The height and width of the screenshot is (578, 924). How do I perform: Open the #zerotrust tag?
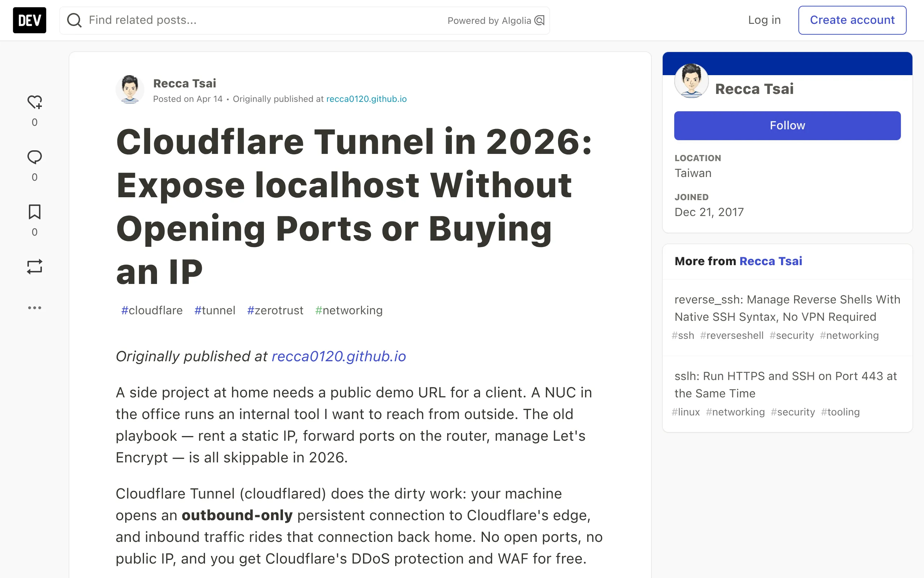(x=275, y=310)
